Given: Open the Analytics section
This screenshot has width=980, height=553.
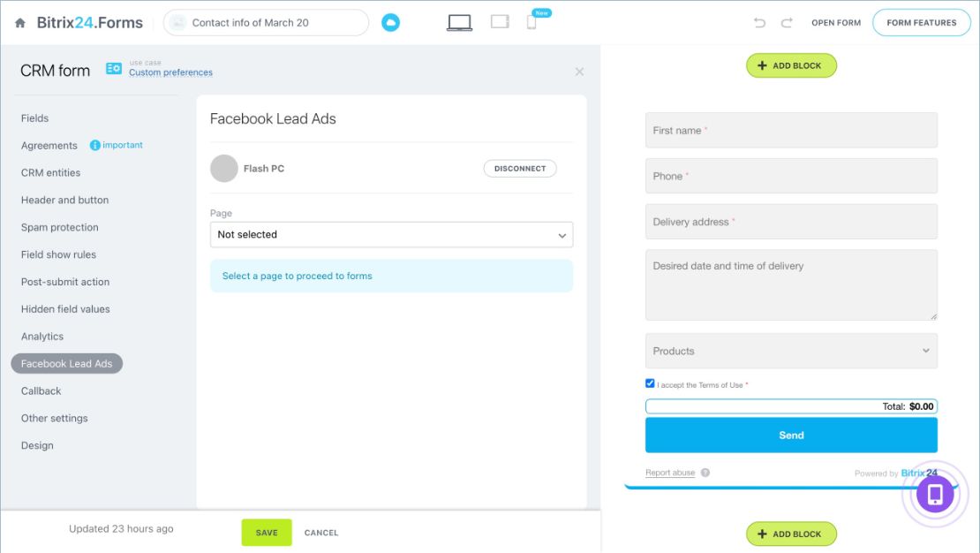Looking at the screenshot, I should [x=41, y=337].
